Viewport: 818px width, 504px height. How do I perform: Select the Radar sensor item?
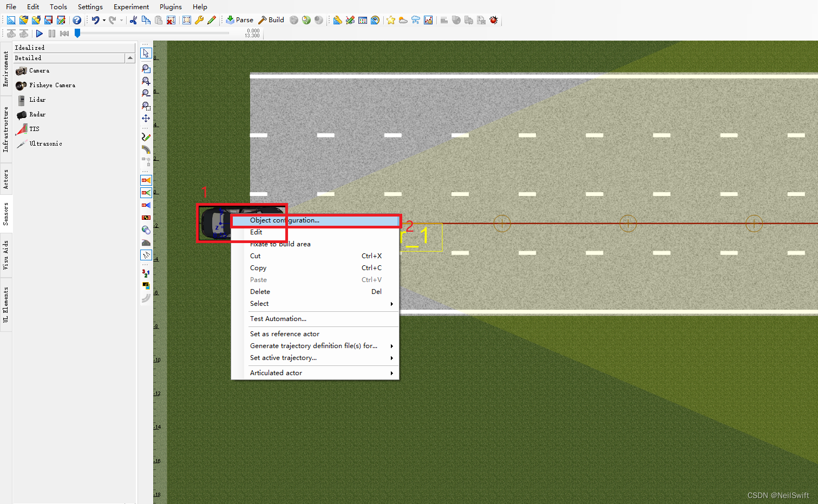[32, 115]
